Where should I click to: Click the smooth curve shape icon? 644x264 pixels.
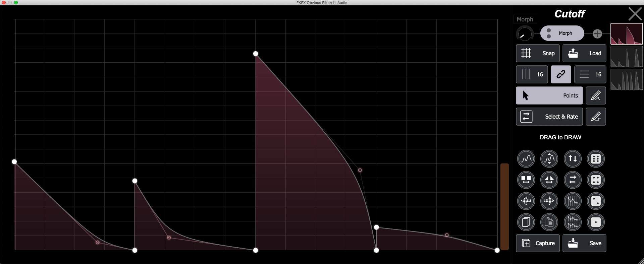[526, 159]
